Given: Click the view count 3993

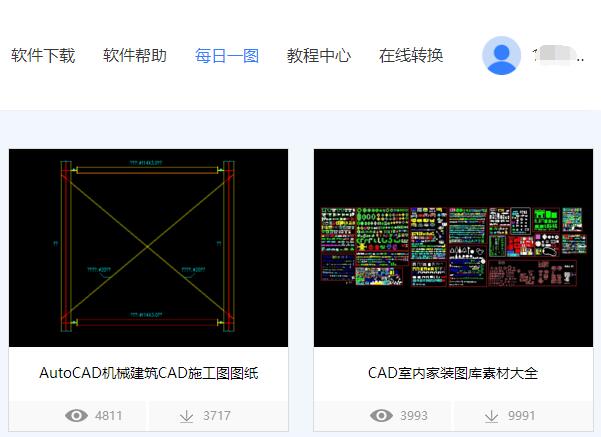Looking at the screenshot, I should (x=414, y=416).
